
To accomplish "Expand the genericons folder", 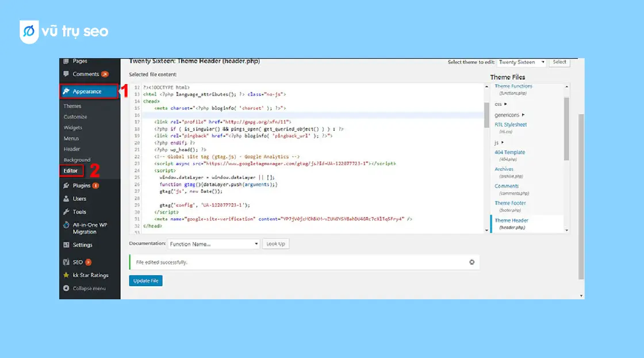I will [x=509, y=115].
